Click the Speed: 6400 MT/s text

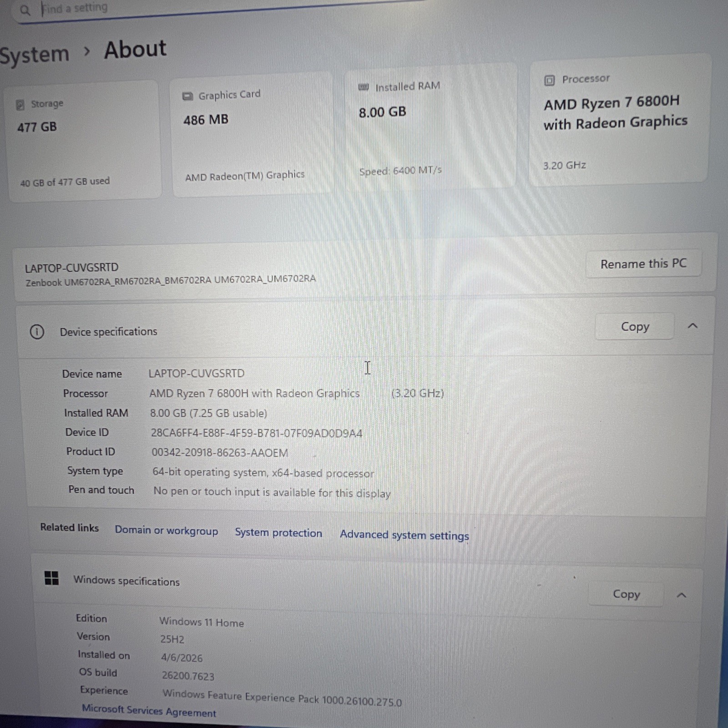click(400, 171)
